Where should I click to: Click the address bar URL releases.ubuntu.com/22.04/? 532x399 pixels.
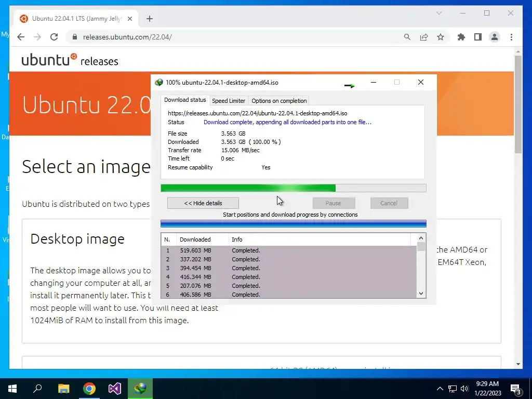pyautogui.click(x=127, y=37)
